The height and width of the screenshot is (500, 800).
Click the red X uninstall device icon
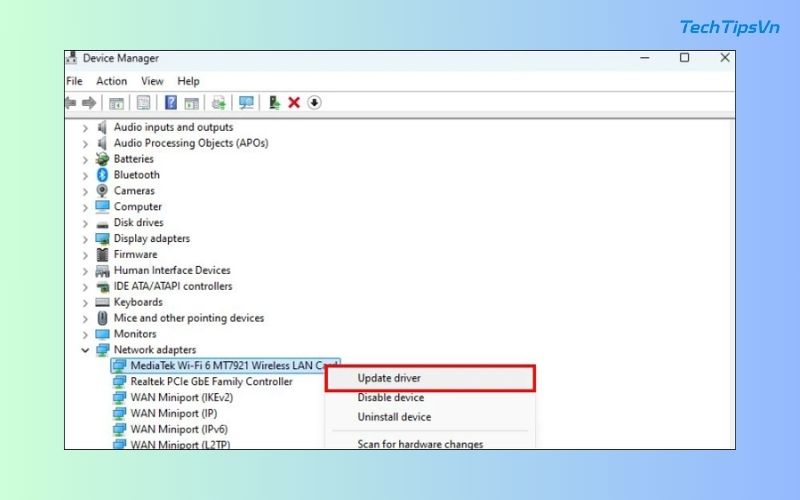click(294, 103)
